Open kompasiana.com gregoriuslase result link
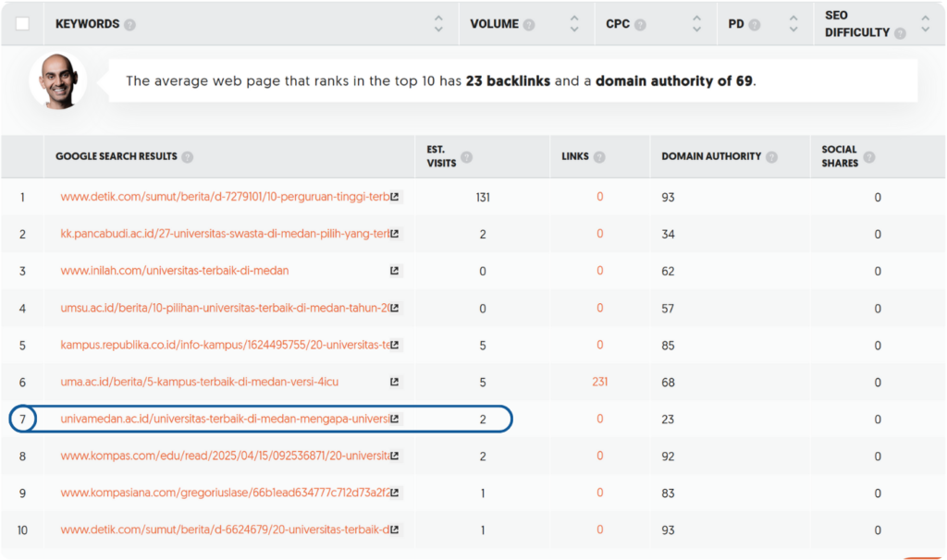Image resolution: width=947 pixels, height=560 pixels. [225, 493]
